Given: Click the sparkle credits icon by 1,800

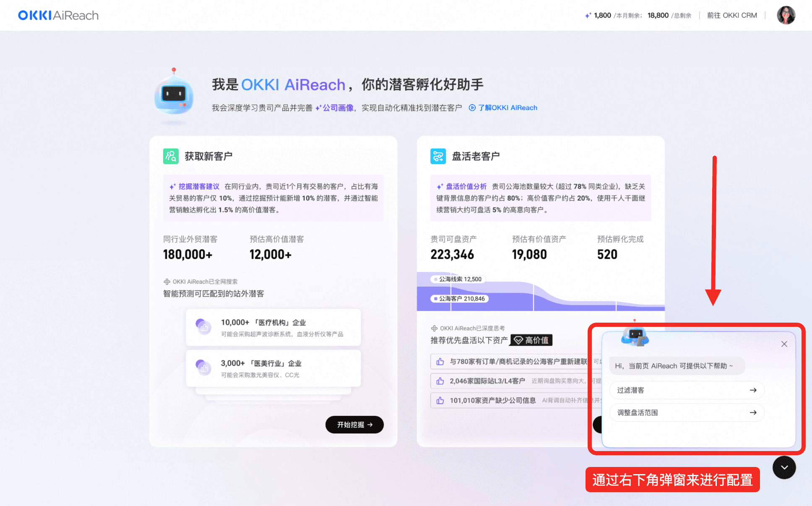Looking at the screenshot, I should click(x=588, y=16).
